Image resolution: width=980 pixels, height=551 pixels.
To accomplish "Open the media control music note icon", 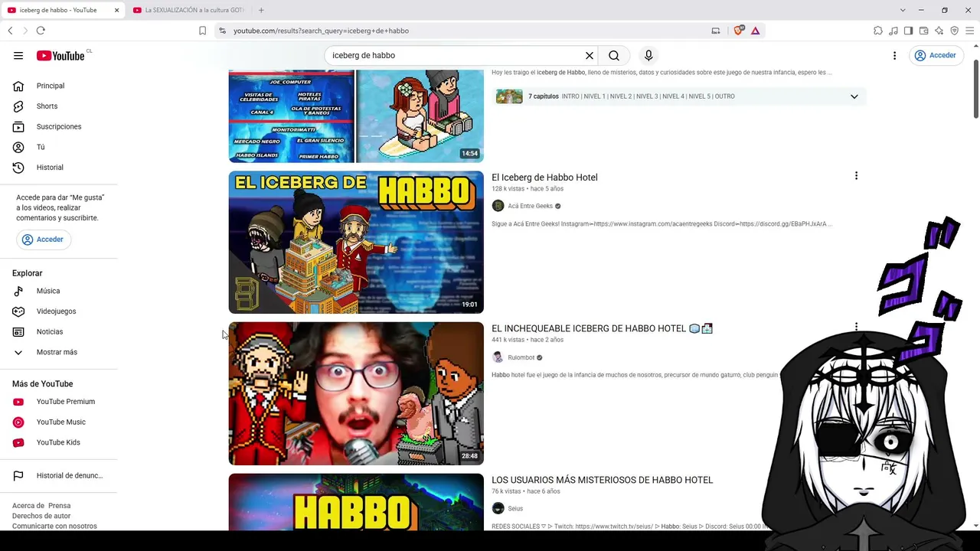I will click(x=893, y=31).
